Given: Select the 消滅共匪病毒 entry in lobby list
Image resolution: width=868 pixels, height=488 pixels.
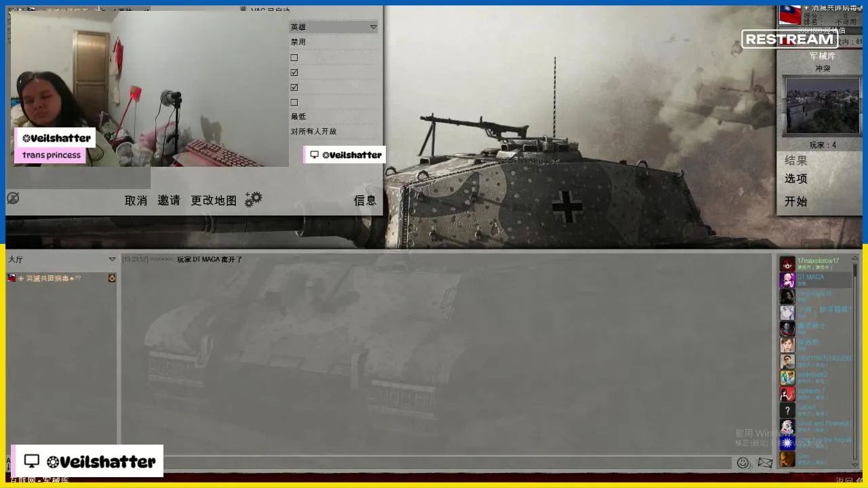Looking at the screenshot, I should [61, 278].
